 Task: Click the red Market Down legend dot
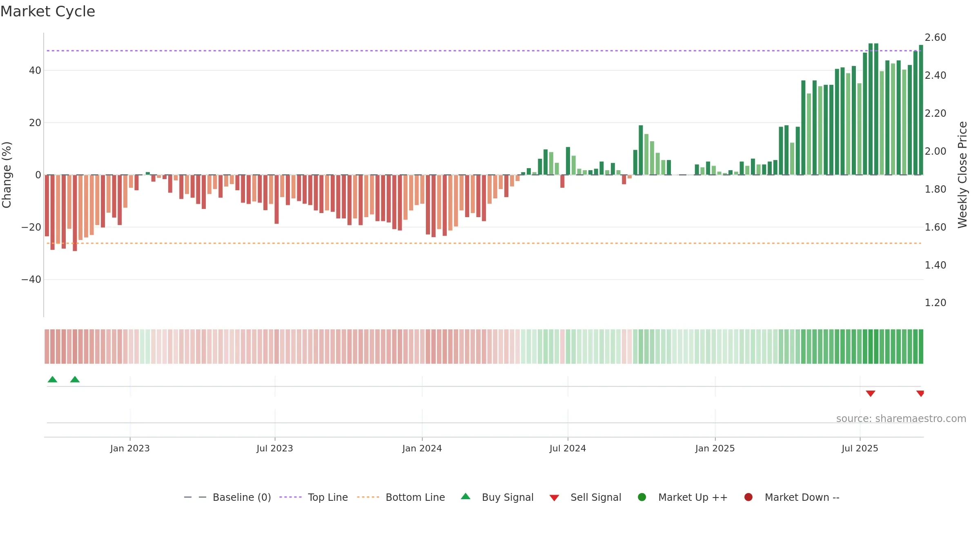tap(748, 497)
